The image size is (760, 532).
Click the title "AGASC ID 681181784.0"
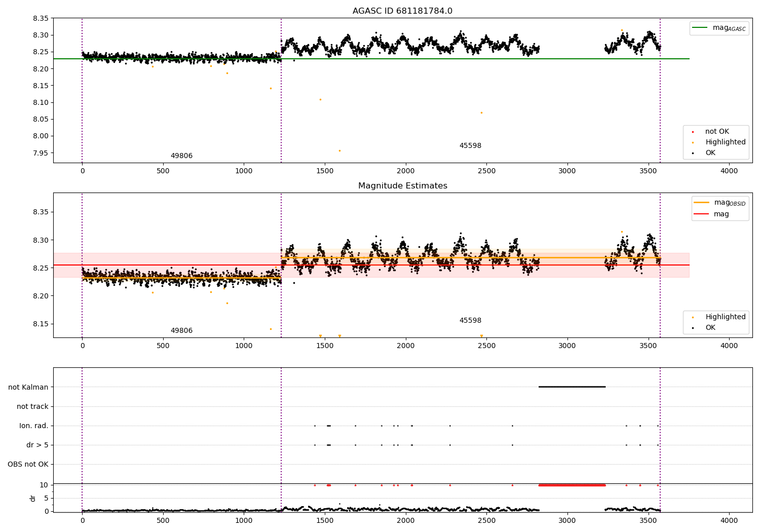[x=402, y=11]
